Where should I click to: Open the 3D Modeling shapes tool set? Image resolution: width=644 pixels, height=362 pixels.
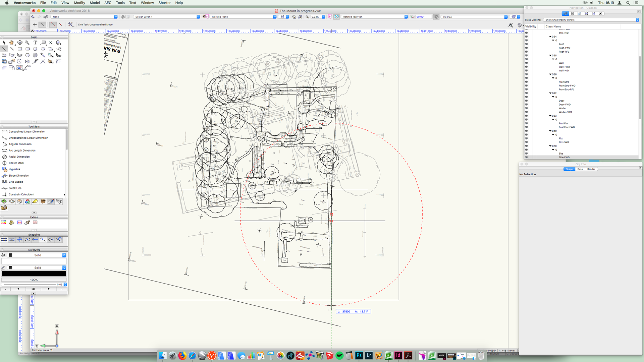28,201
